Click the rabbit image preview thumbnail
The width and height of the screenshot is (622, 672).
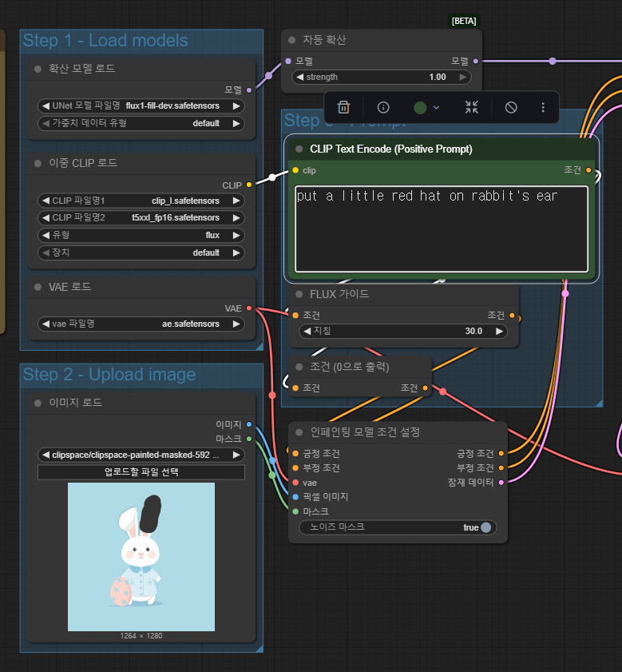(x=141, y=557)
